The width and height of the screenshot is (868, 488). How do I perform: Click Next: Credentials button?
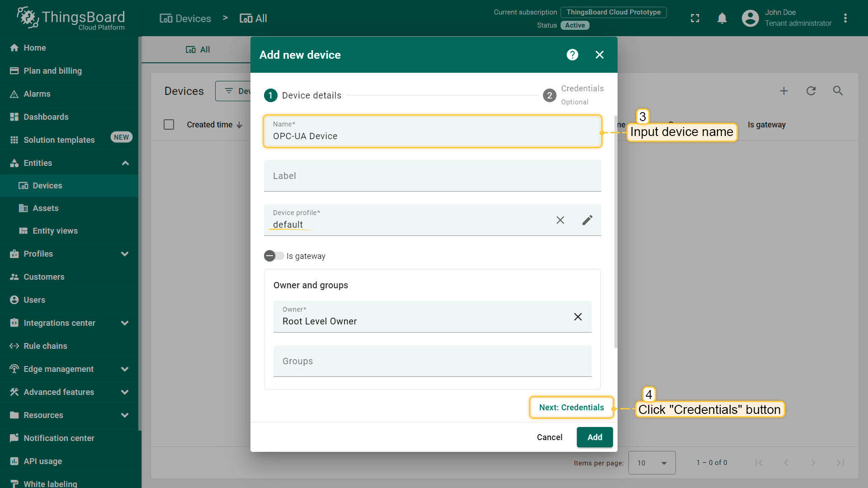[571, 408]
